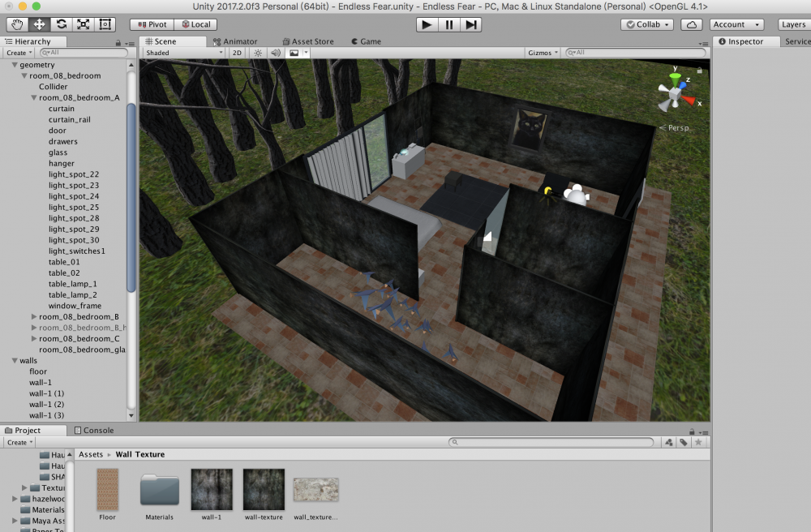Viewport: 811px width, 532px height.
Task: Select the Hand tool
Action: (18, 24)
